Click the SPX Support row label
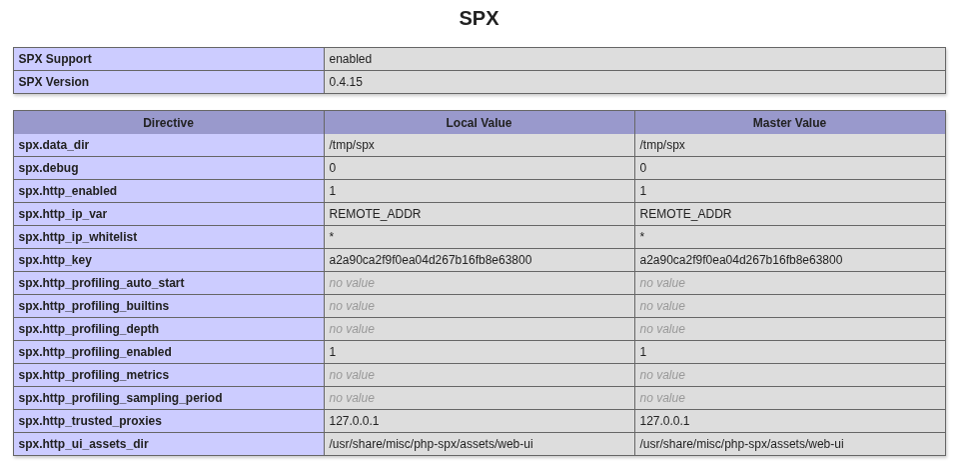 (55, 59)
